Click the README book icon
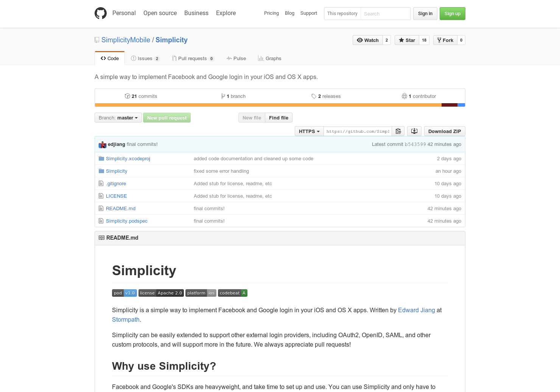Image resolution: width=560 pixels, height=392 pixels. pyautogui.click(x=101, y=238)
